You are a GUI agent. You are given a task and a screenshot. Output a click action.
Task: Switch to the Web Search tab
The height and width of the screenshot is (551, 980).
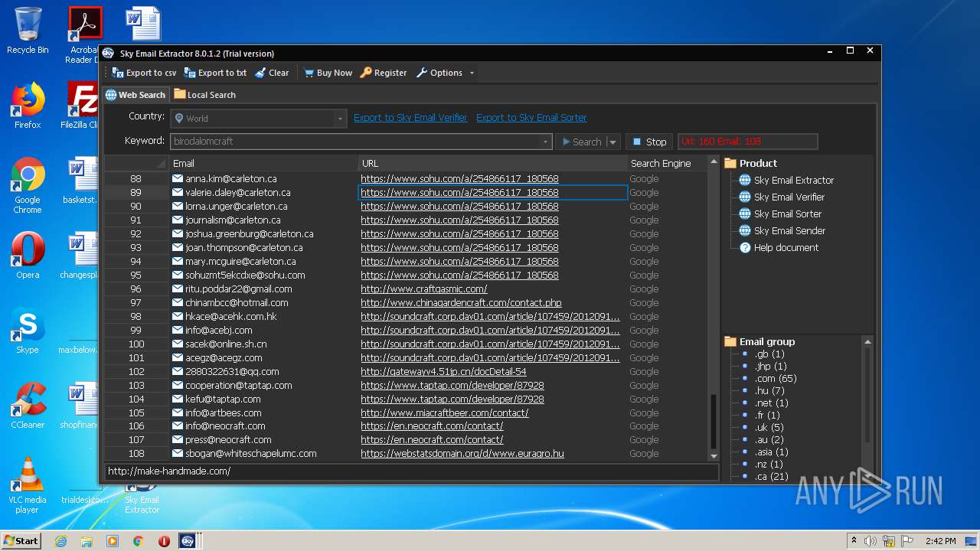pyautogui.click(x=136, y=95)
